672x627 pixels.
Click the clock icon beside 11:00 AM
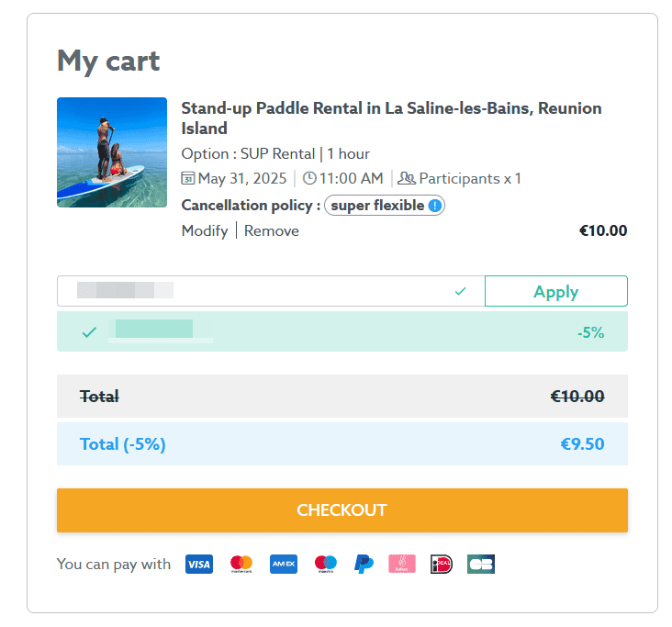tap(309, 178)
